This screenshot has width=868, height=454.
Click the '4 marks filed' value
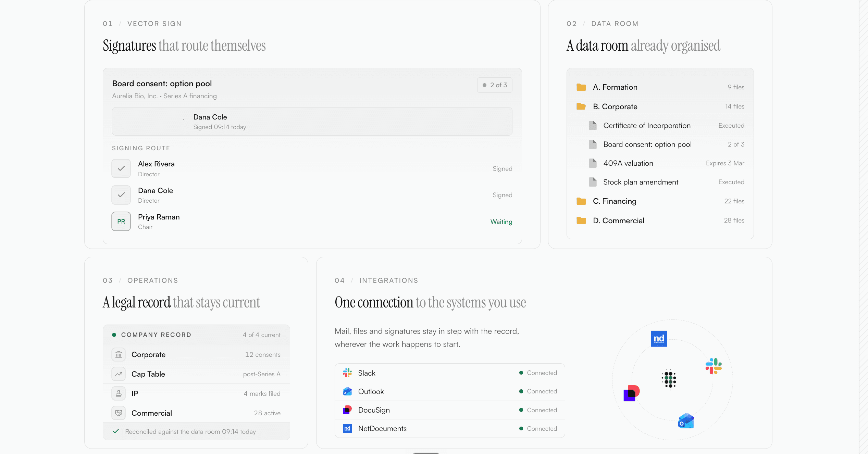click(262, 394)
